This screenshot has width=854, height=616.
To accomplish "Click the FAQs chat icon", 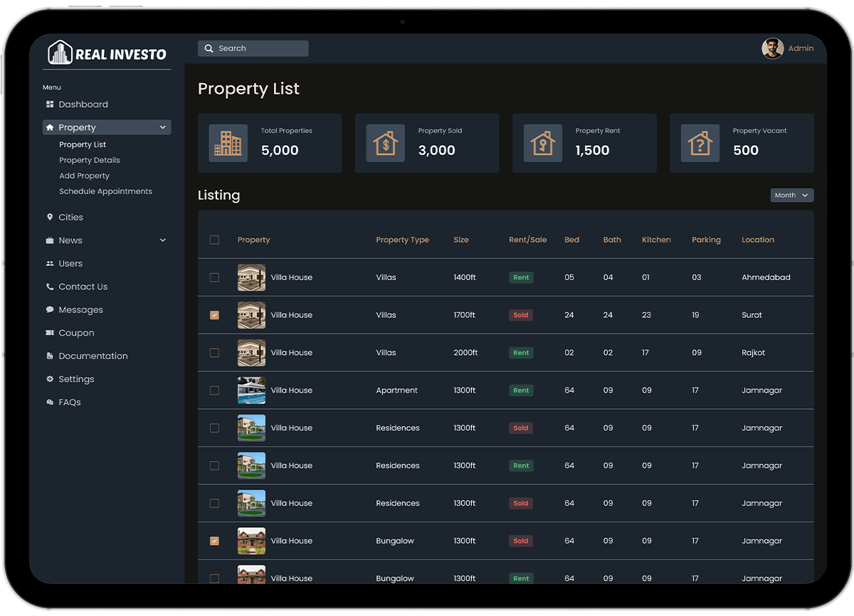I will [x=50, y=403].
